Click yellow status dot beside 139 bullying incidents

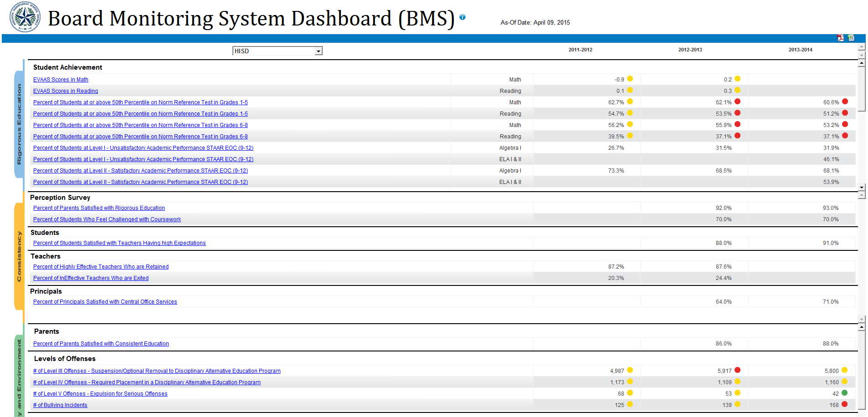point(738,404)
